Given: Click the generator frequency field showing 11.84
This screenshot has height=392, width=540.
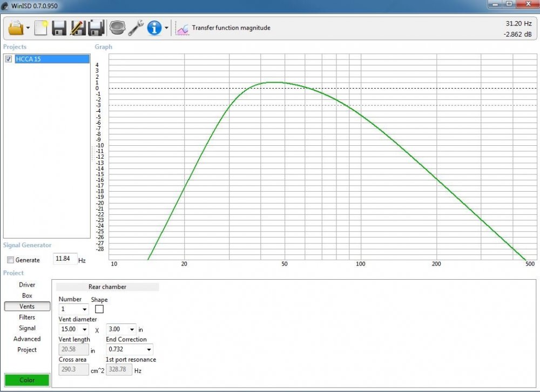Looking at the screenshot, I should 65,259.
